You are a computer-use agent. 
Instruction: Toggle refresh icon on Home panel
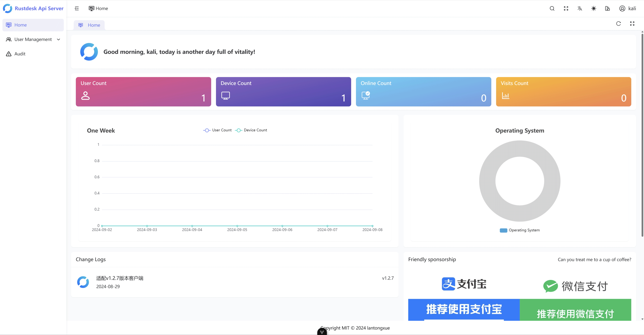coord(618,23)
